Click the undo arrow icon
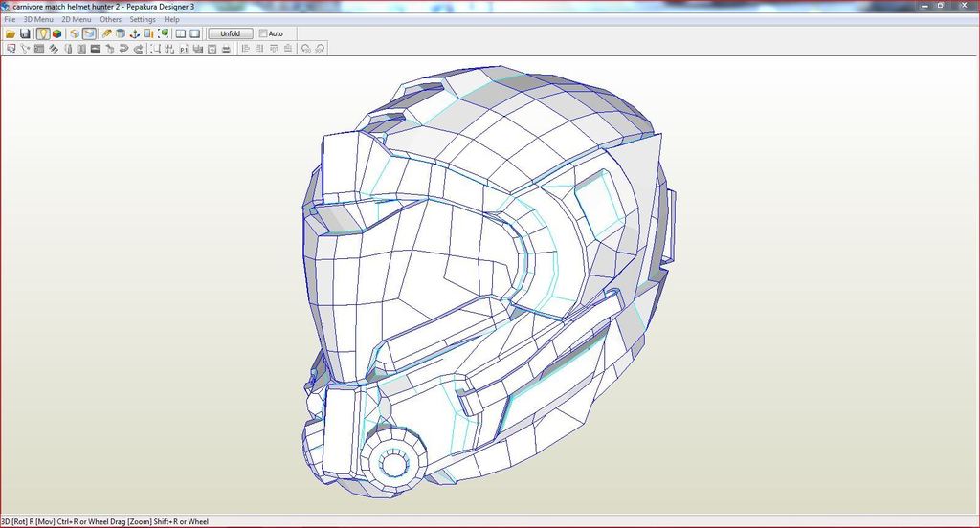Screen dimensions: 980x528 click(x=123, y=48)
